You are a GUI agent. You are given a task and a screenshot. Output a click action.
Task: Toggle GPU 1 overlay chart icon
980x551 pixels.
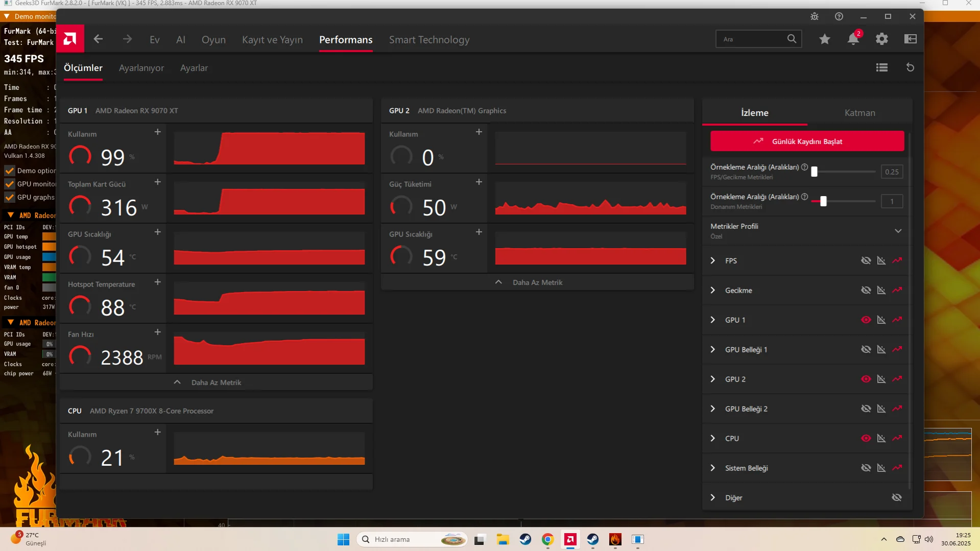pos(881,320)
